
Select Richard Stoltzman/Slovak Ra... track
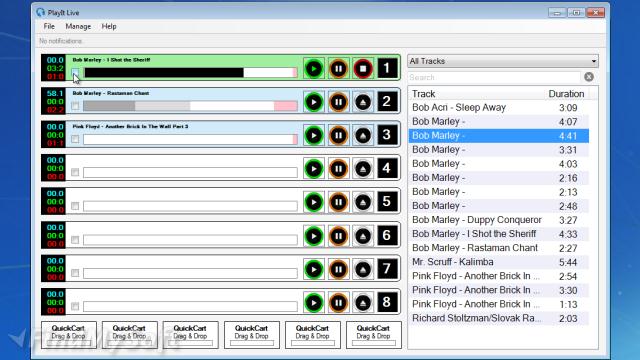coord(499,318)
